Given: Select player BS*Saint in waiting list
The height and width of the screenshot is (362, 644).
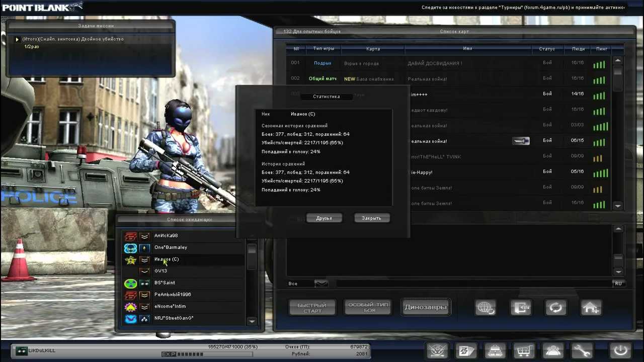Looking at the screenshot, I should point(183,283).
